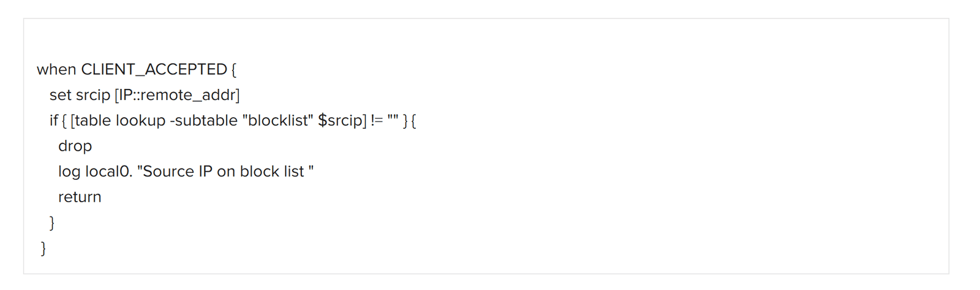This screenshot has width=980, height=290.
Task: Click the [IP::remote_addr] expression
Action: click(x=177, y=96)
